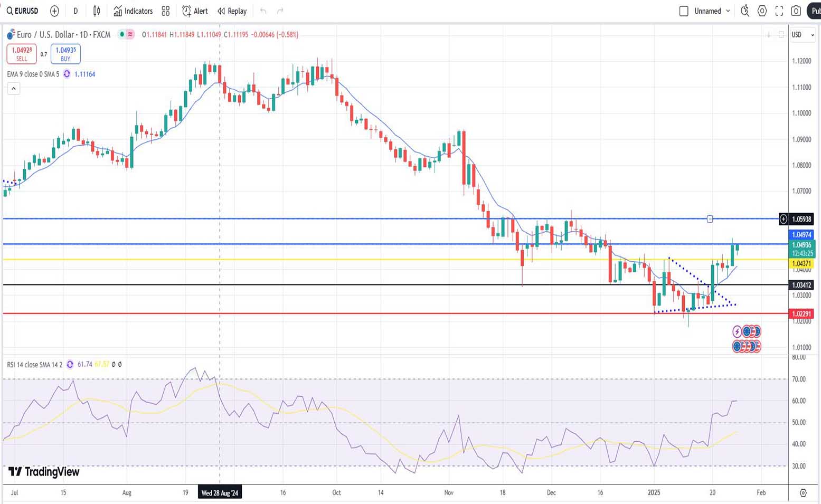
Task: Enter fullscreen mode
Action: (x=779, y=11)
